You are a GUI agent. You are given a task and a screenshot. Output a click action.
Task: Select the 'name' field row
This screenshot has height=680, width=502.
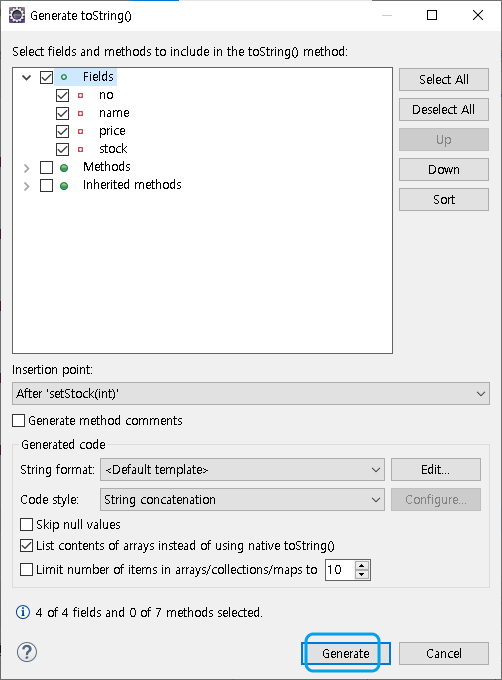114,113
